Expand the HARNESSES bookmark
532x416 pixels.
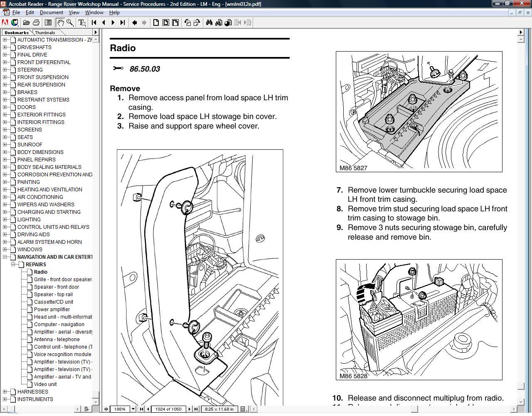tap(5, 392)
